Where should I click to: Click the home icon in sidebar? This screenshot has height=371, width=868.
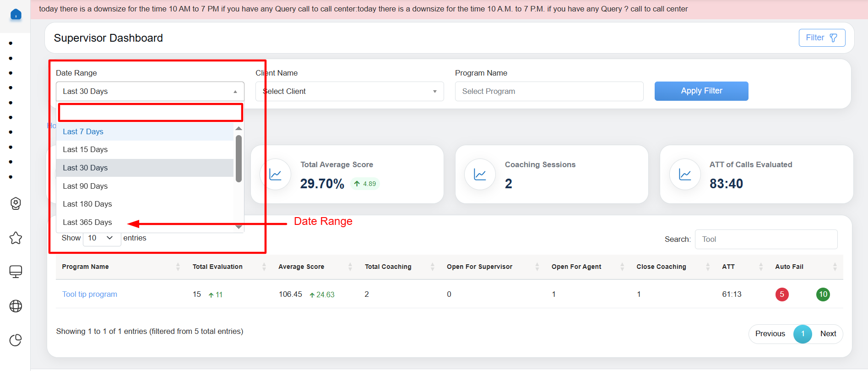(x=16, y=15)
